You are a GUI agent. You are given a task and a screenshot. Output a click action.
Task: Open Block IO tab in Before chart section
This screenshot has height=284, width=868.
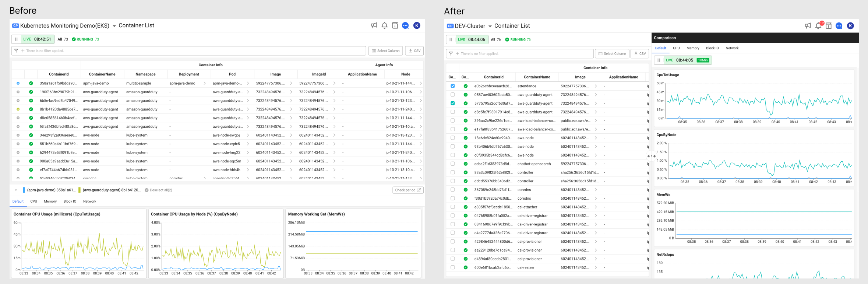(70, 201)
